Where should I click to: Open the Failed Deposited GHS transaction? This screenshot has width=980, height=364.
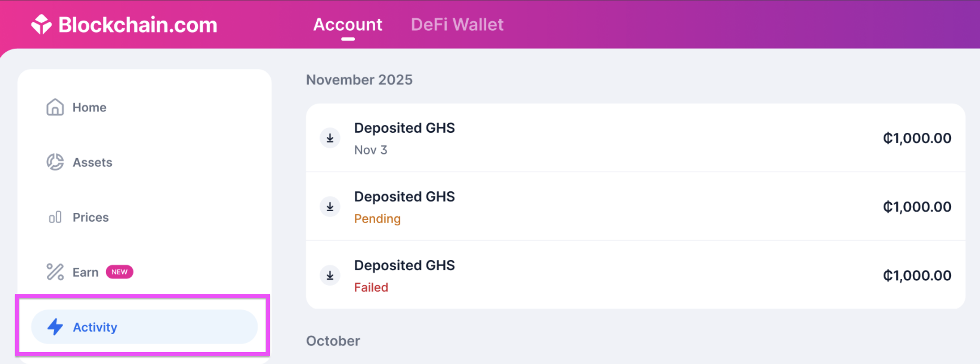point(636,275)
